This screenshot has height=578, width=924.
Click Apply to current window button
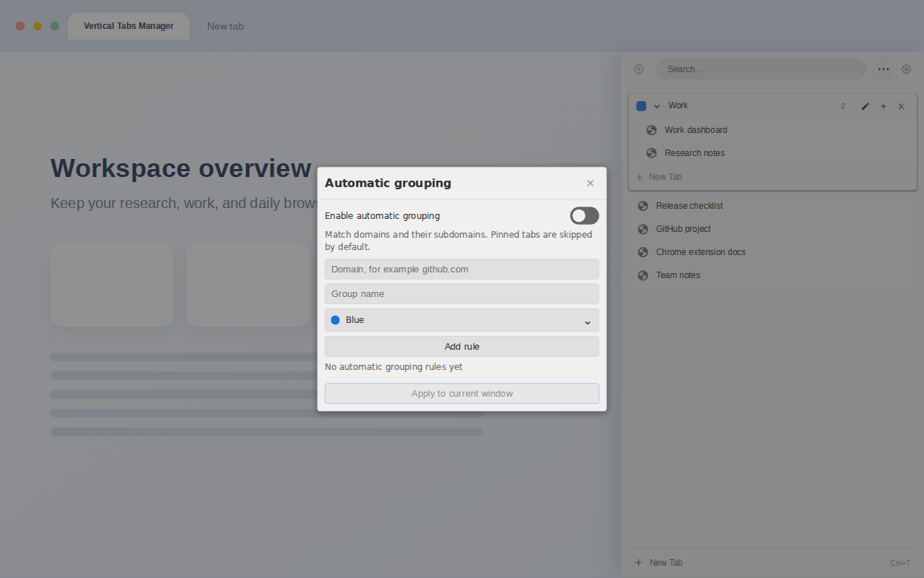[x=462, y=394]
